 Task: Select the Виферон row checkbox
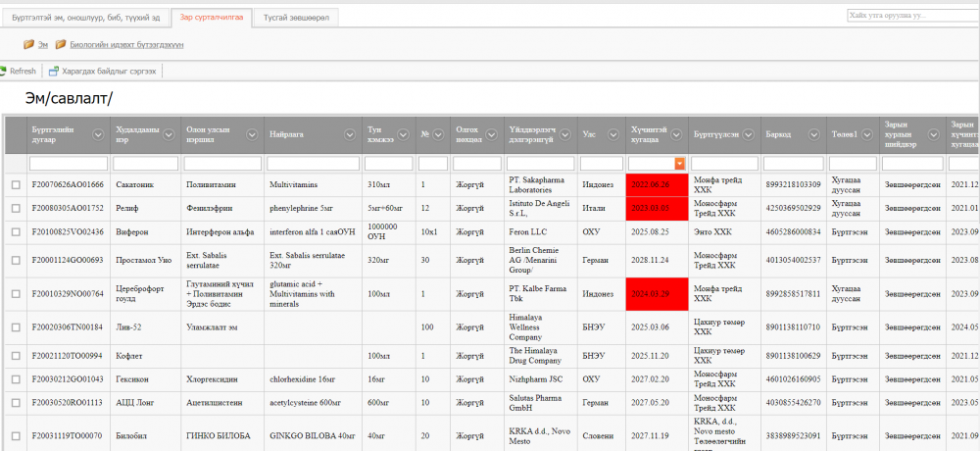16,231
